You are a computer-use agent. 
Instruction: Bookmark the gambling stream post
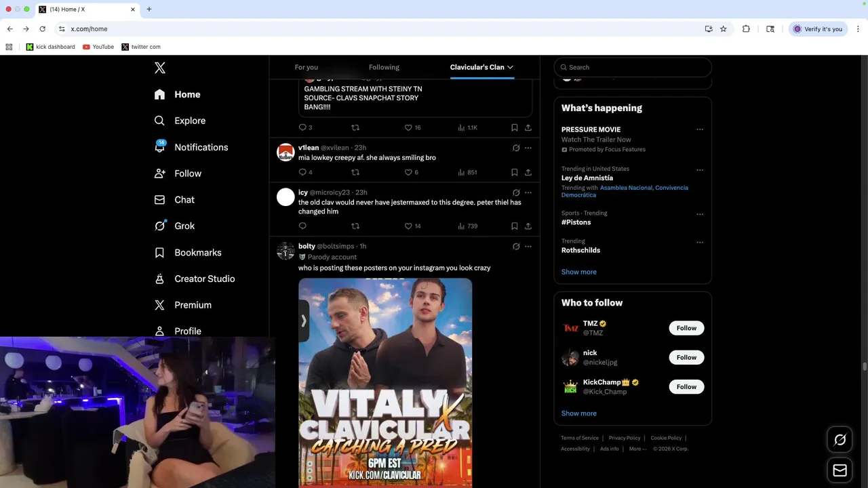click(515, 127)
